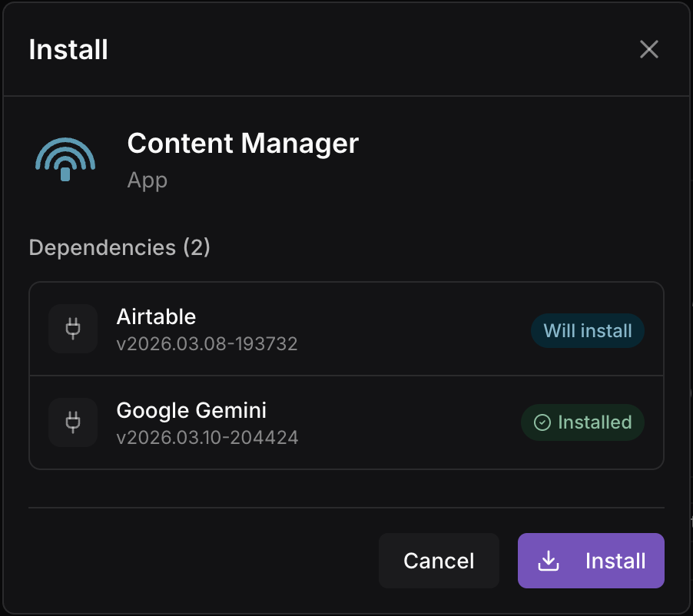
Task: Click the 'Will install' status badge for Airtable
Action: click(x=587, y=330)
